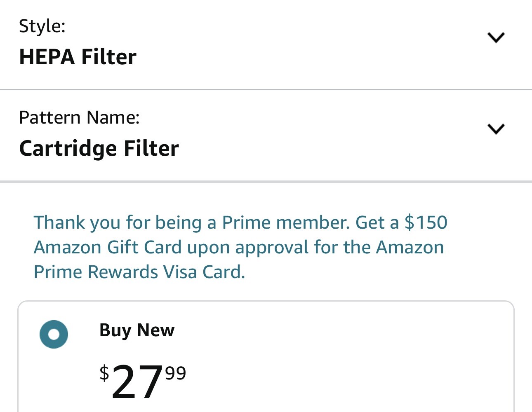Click the "Buy New" option label
Image resolution: width=532 pixels, height=412 pixels.
point(137,330)
